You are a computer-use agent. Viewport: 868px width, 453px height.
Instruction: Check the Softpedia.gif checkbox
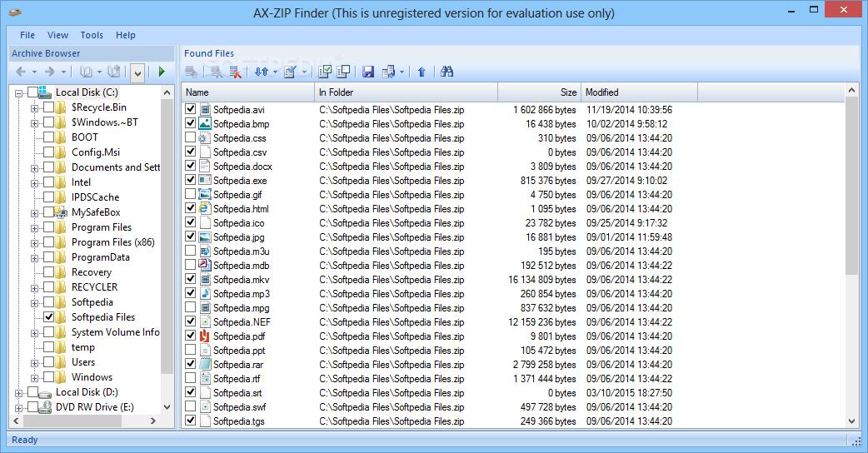191,194
